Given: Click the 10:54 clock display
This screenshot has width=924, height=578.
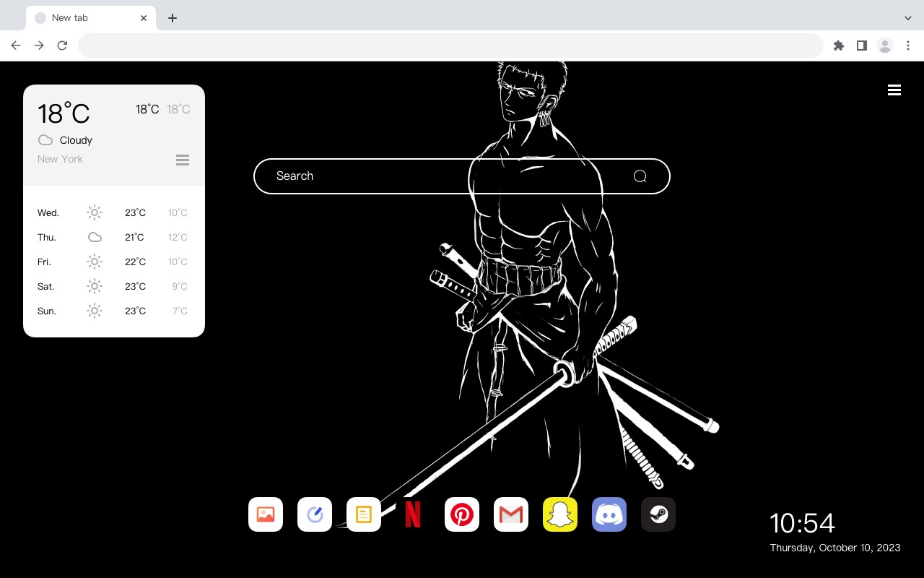Looking at the screenshot, I should (802, 523).
